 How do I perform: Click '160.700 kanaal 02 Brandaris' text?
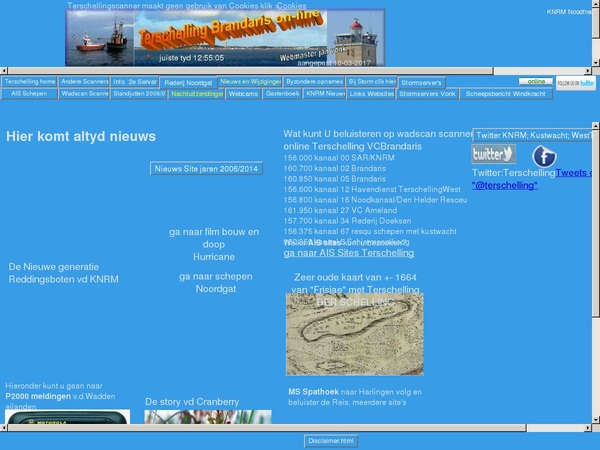[334, 168]
